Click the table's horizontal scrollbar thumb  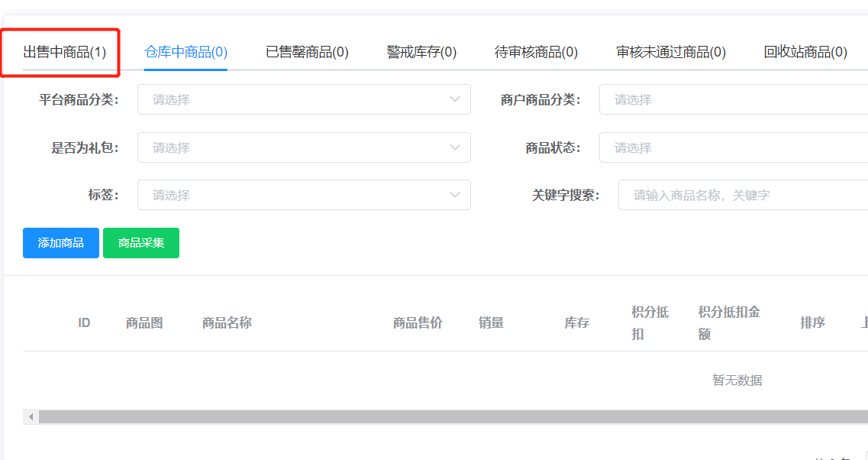(450, 417)
